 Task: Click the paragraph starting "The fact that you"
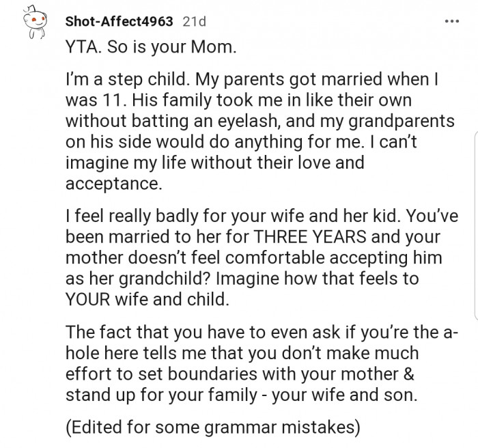(262, 363)
